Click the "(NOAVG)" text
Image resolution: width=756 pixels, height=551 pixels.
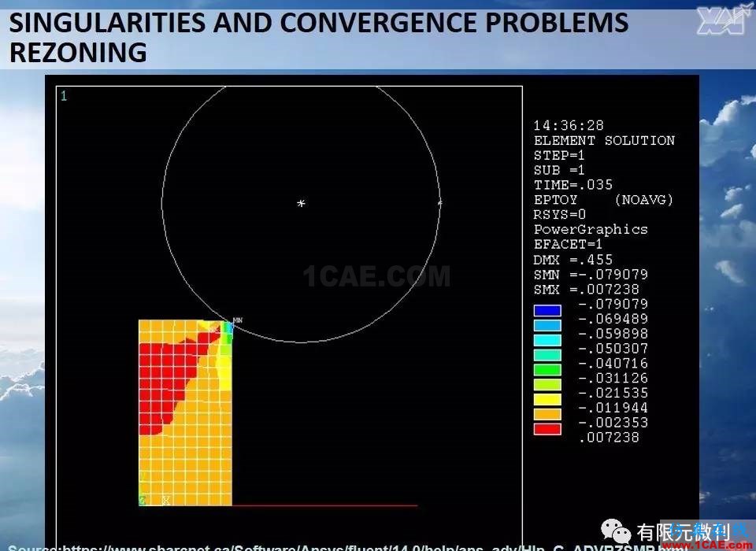pyautogui.click(x=643, y=200)
